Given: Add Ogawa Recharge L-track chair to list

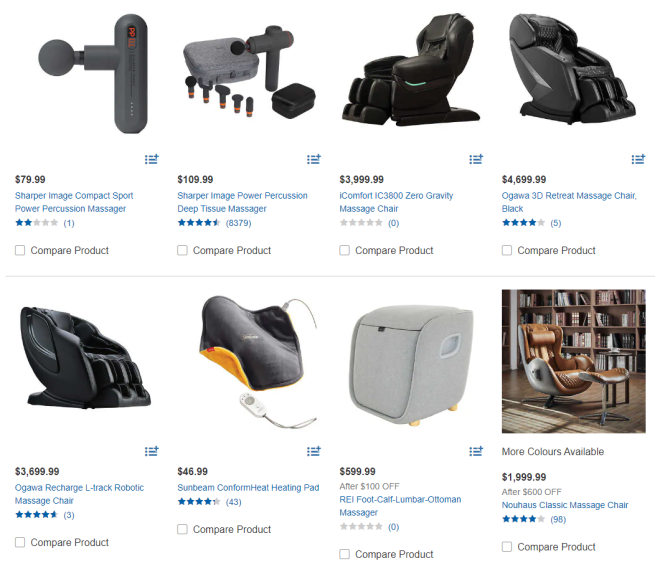Looking at the screenshot, I should point(152,451).
